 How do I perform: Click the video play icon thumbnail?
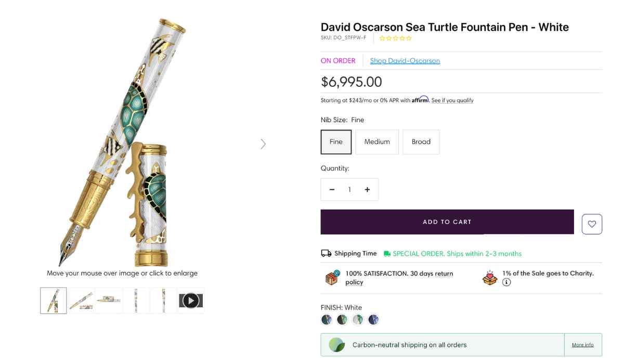pos(191,300)
